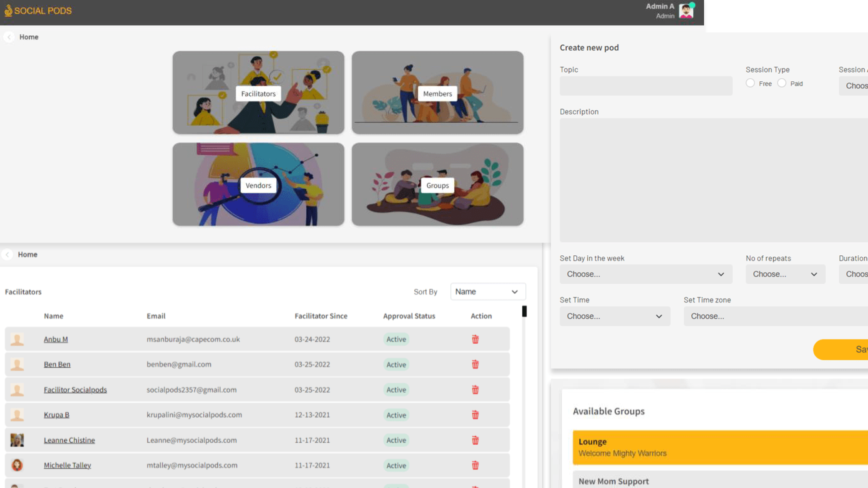Remove Krupa B using trash icon
Image resolution: width=868 pixels, height=488 pixels.
pyautogui.click(x=475, y=415)
